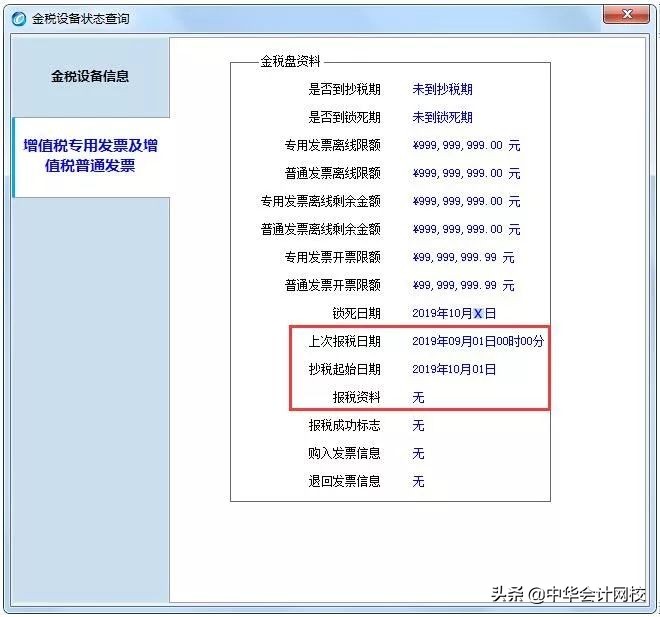Click the 普通发票离线限额 label
Viewport: 660px width, 617px height.
click(333, 173)
